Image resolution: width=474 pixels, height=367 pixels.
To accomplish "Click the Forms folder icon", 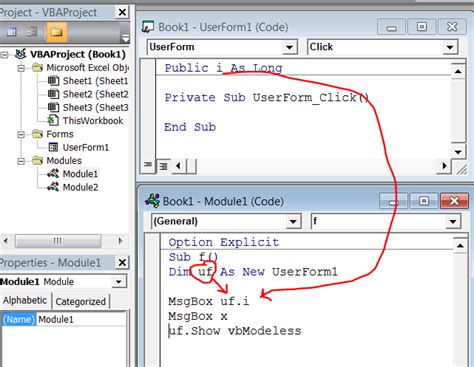I will tap(37, 134).
